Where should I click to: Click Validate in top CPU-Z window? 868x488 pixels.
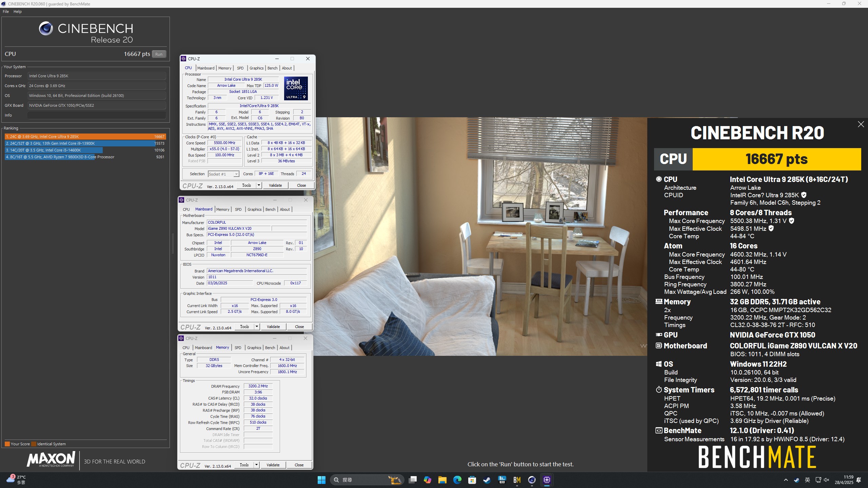point(275,185)
